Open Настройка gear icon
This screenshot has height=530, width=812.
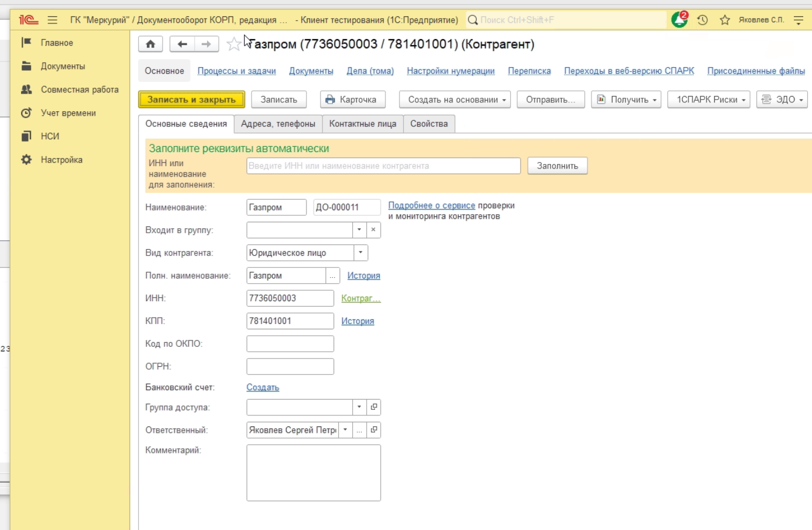(26, 160)
